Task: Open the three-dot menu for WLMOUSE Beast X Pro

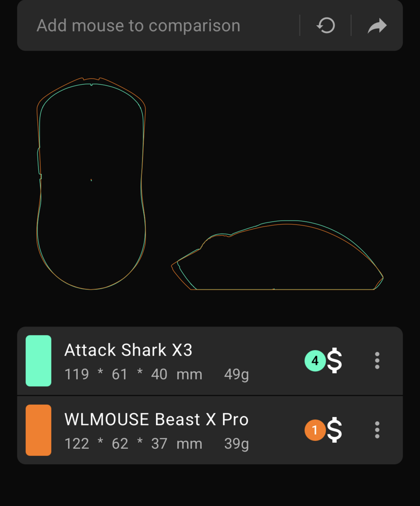Action: coord(377,430)
